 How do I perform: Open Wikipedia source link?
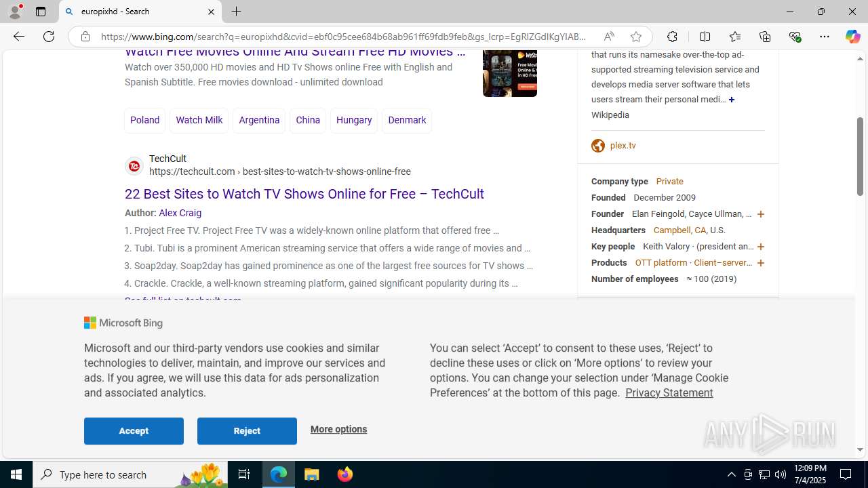[x=610, y=115]
